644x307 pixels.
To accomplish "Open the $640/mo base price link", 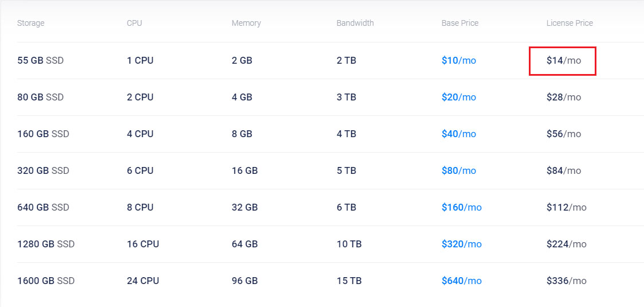I will (x=462, y=281).
